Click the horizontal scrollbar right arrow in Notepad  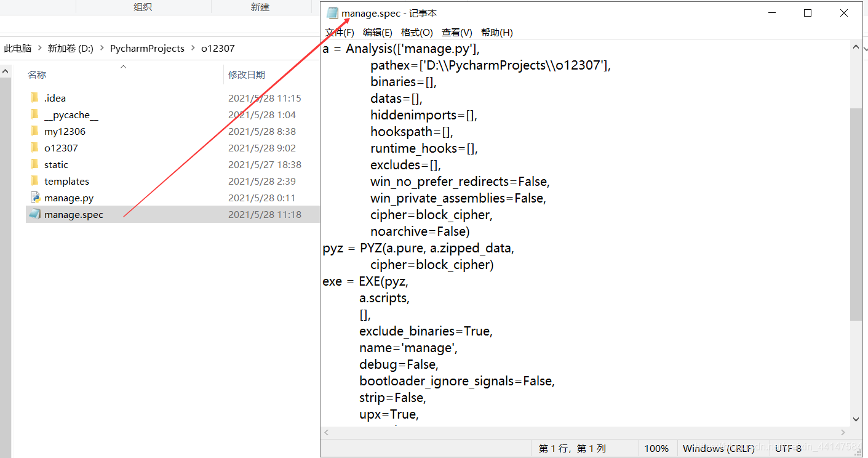pos(843,433)
